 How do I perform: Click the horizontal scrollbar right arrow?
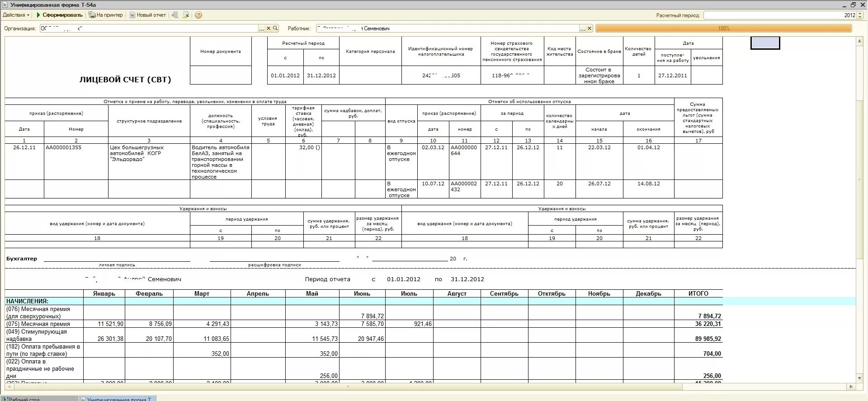tap(852, 387)
